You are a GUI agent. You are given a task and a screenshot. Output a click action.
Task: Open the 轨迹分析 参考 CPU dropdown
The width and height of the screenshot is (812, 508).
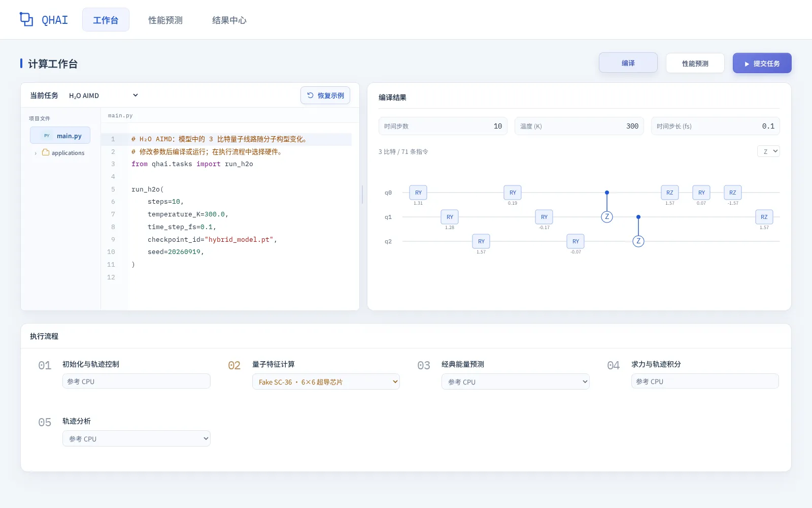[x=136, y=439]
